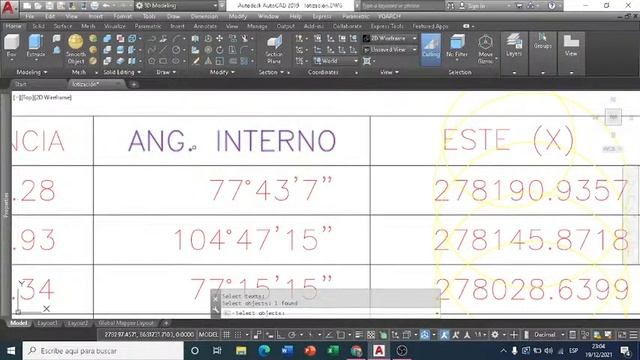This screenshot has height=360, width=640.
Task: Expand the Modeling panel title
Action: coord(32,72)
